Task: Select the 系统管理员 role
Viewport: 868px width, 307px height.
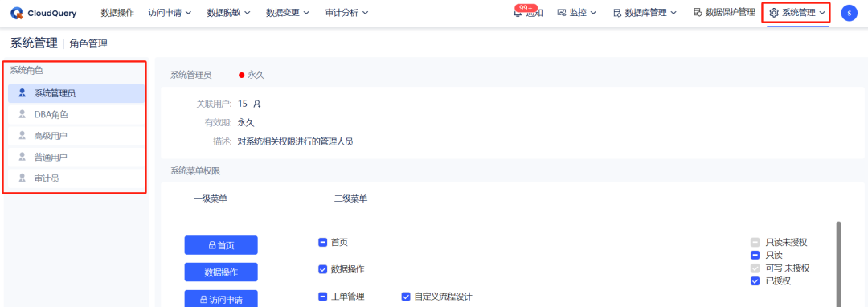Action: click(x=76, y=93)
